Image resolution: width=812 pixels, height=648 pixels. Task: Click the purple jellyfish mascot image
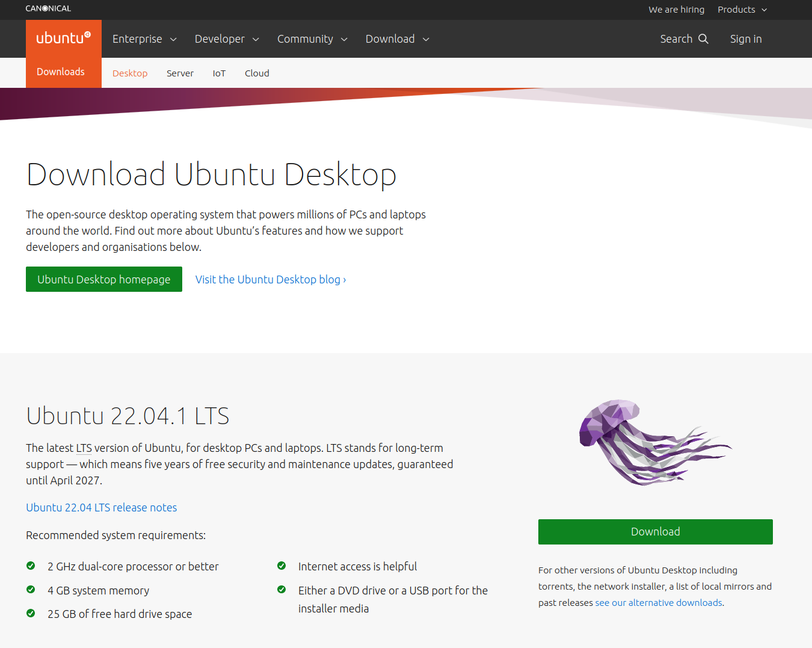tap(655, 442)
